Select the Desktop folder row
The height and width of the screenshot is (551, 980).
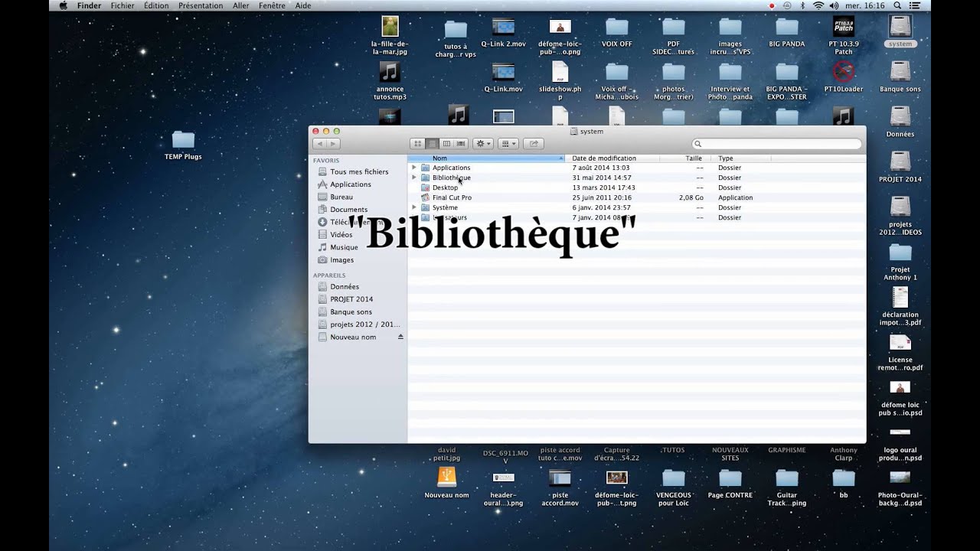click(636, 187)
